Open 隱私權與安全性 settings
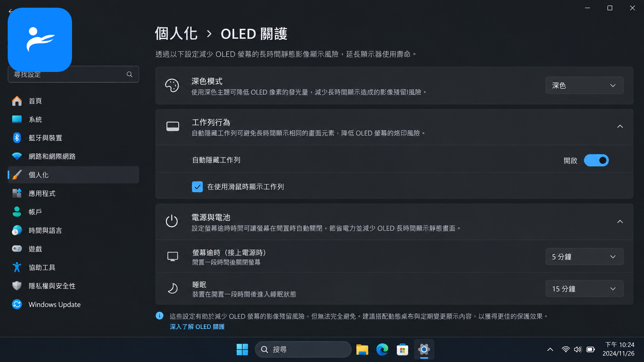This screenshot has height=362, width=644. click(x=73, y=285)
